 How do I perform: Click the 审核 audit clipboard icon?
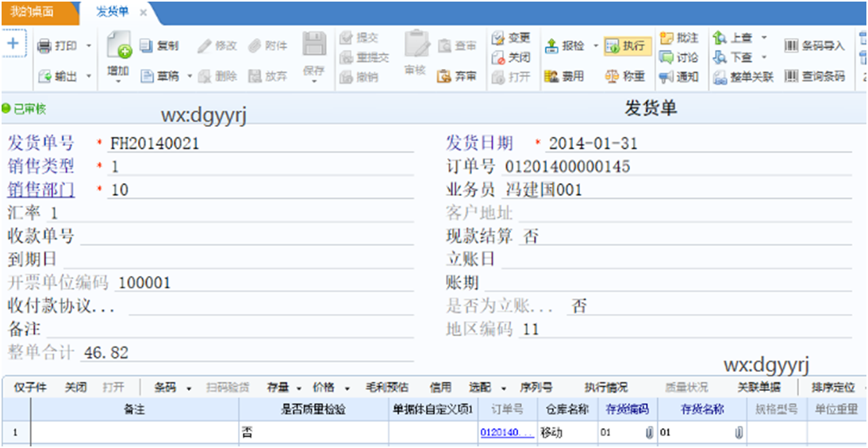tap(417, 44)
